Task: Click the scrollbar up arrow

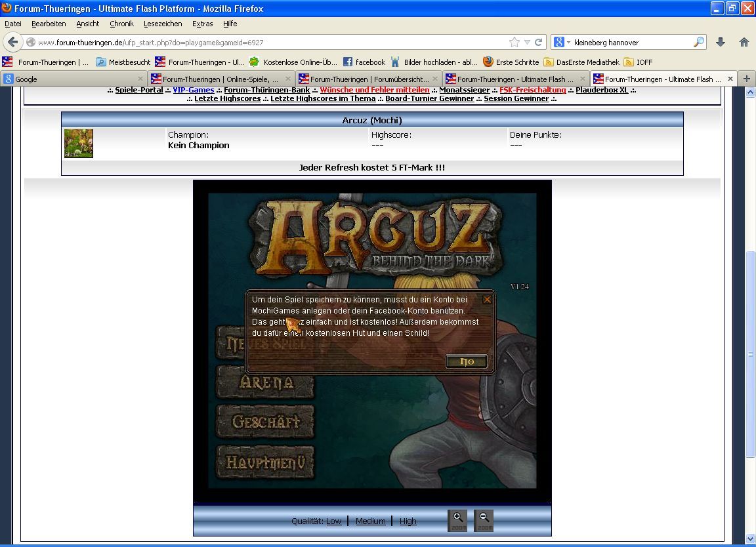Action: 750,92
